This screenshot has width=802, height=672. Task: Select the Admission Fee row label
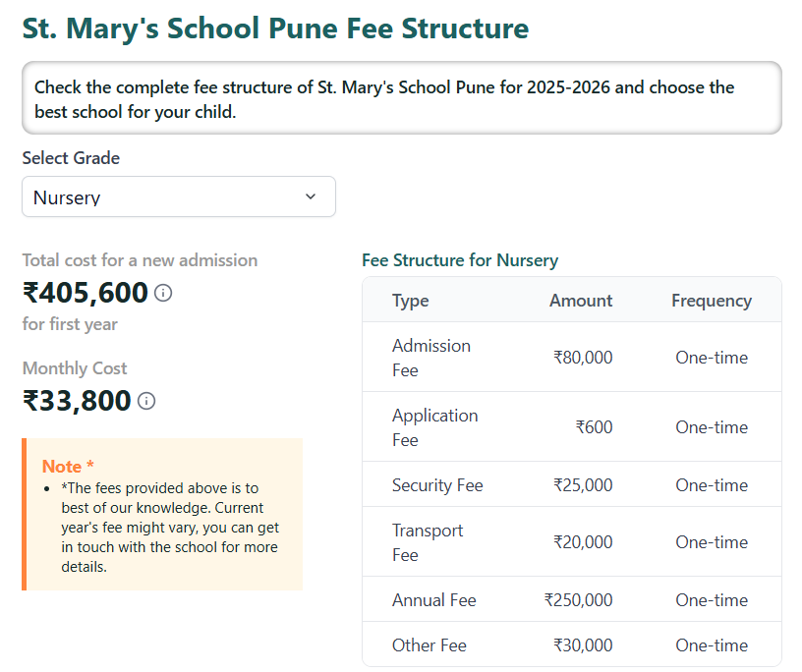pos(430,358)
